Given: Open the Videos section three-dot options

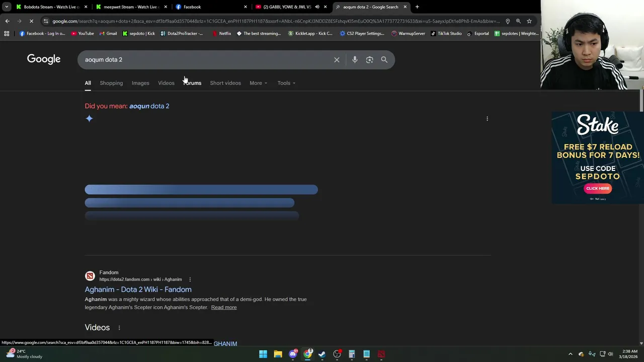Looking at the screenshot, I should tap(119, 328).
